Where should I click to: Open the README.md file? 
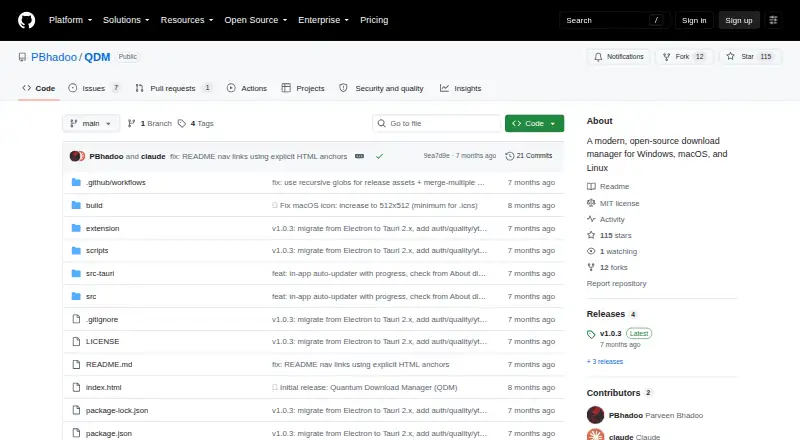tap(109, 364)
